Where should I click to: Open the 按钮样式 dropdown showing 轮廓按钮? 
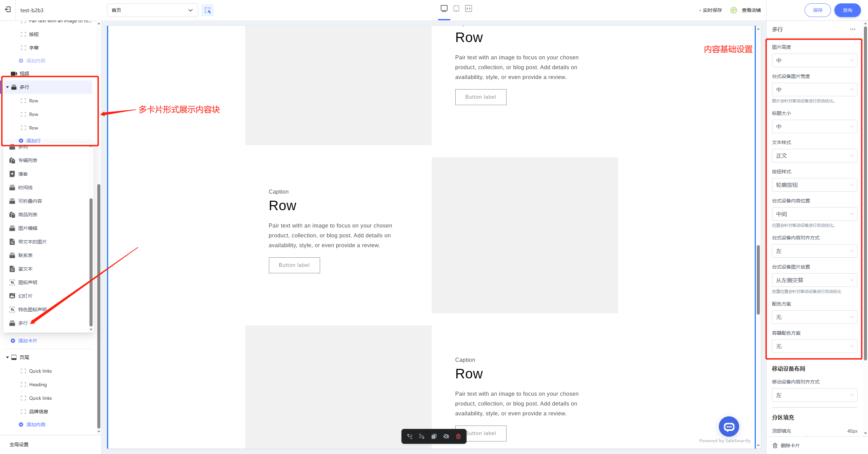[815, 185]
